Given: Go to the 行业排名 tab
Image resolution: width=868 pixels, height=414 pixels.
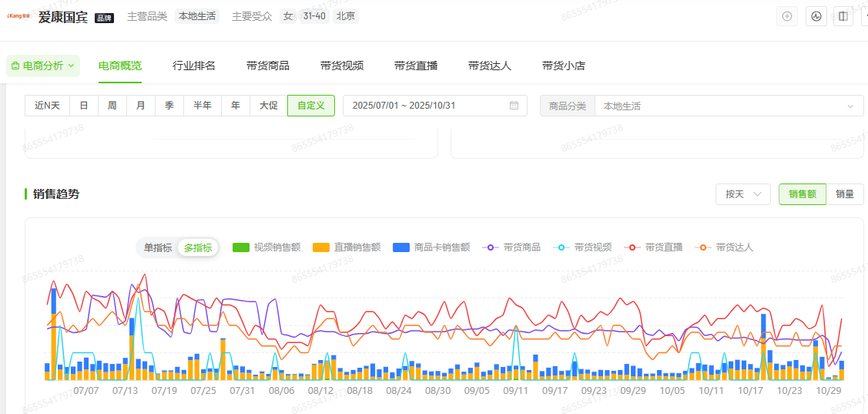Looking at the screenshot, I should coord(194,66).
